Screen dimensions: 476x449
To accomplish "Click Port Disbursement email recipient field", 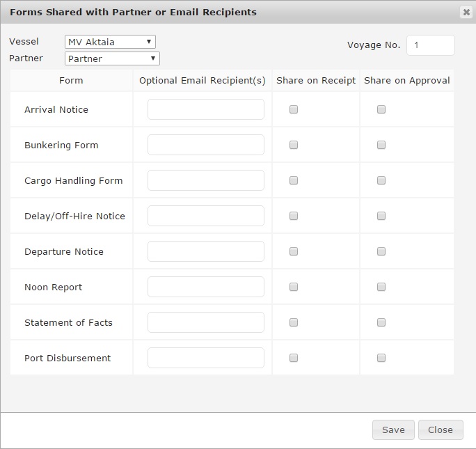I will pos(206,358).
